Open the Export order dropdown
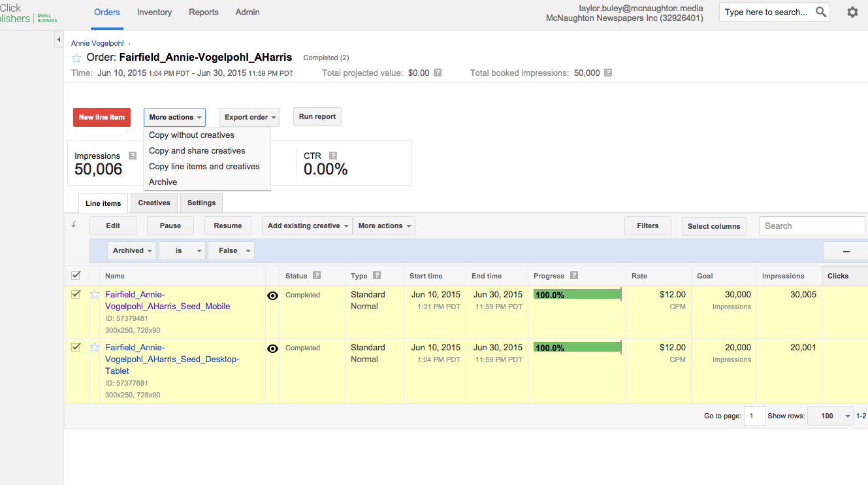The width and height of the screenshot is (868, 485). coord(249,118)
